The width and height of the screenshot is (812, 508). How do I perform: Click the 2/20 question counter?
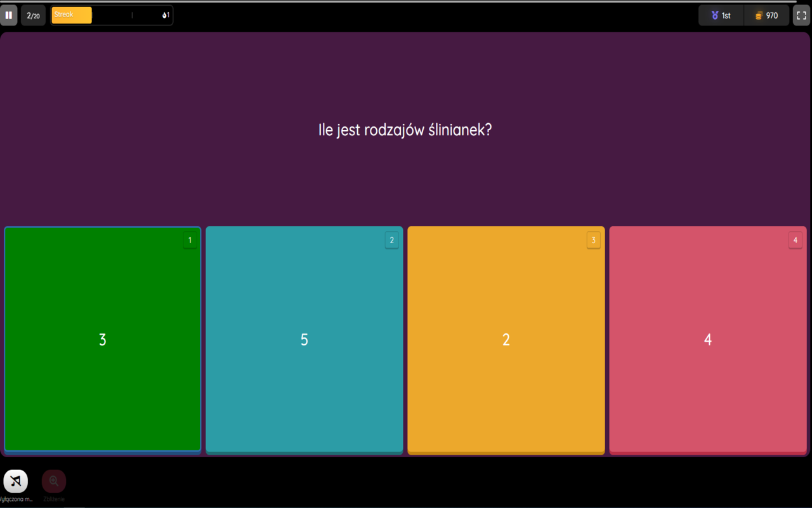pyautogui.click(x=33, y=15)
